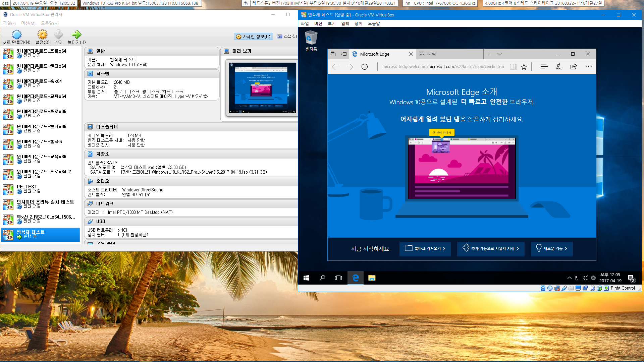Open 파일(F) menu in VirtualBox Manager

point(9,23)
